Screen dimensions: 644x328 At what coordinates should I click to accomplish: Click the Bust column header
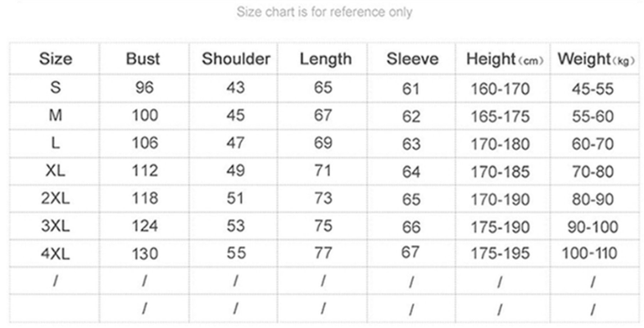coord(143,59)
